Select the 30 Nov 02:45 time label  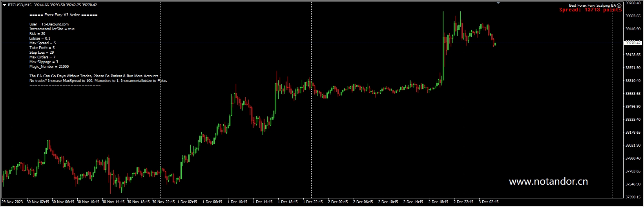pyautogui.click(x=38, y=202)
